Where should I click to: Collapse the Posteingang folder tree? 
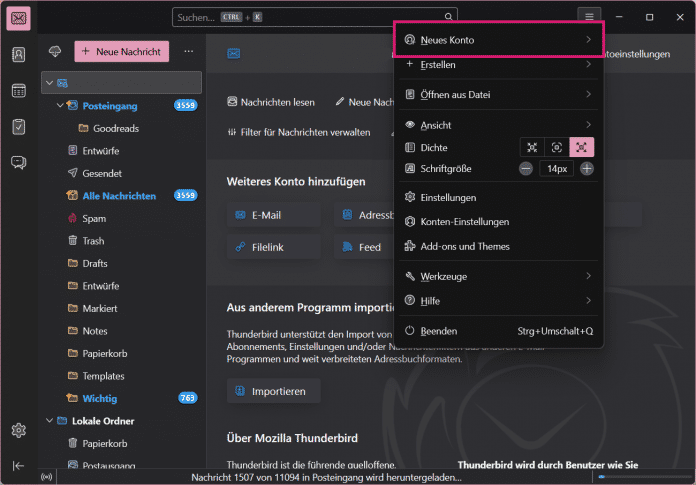(60, 105)
